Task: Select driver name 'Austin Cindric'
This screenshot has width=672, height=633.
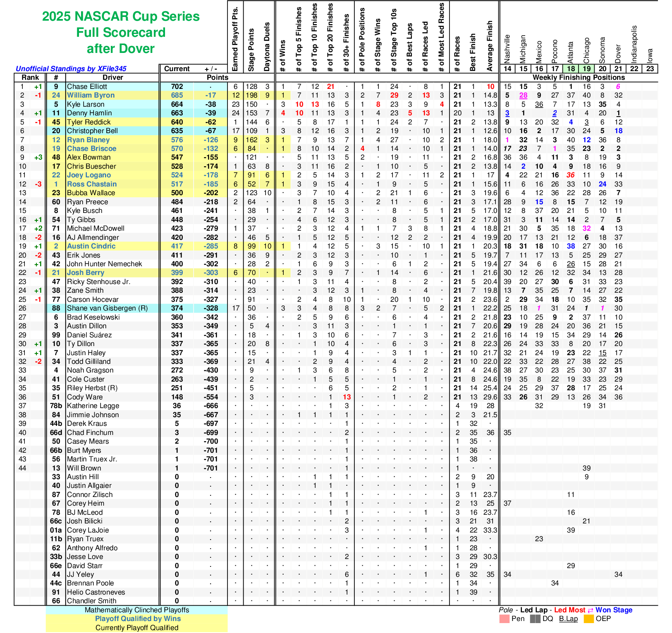Action: [x=91, y=246]
